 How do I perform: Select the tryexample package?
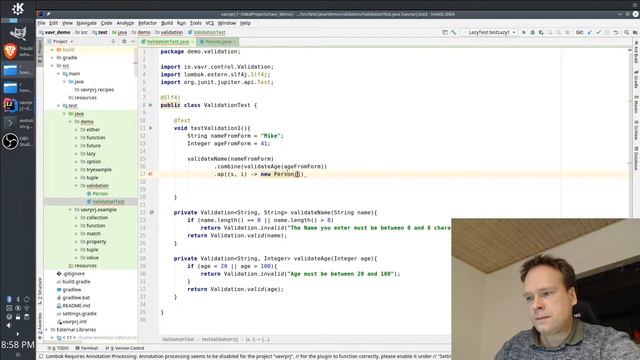click(x=99, y=170)
